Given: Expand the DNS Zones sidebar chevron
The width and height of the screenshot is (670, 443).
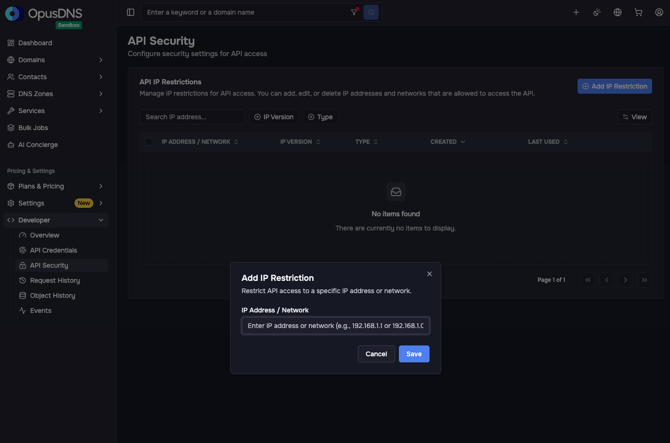Looking at the screenshot, I should coord(101,94).
